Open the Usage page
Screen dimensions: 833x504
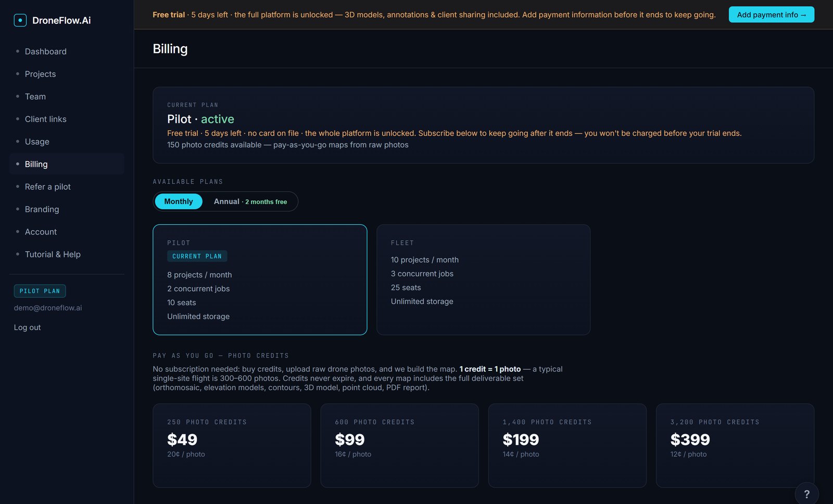(x=67, y=141)
